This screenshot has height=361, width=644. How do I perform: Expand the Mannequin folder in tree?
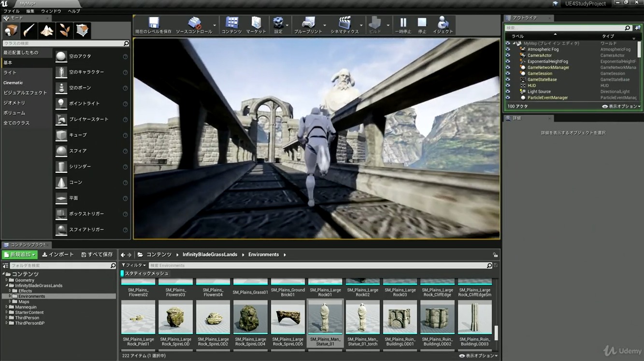[x=7, y=307]
